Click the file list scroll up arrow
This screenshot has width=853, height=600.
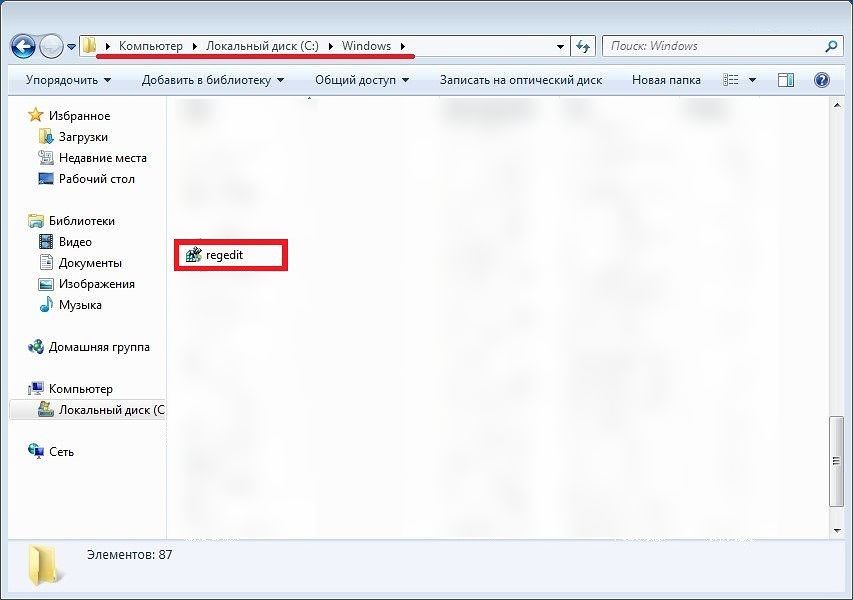click(837, 105)
